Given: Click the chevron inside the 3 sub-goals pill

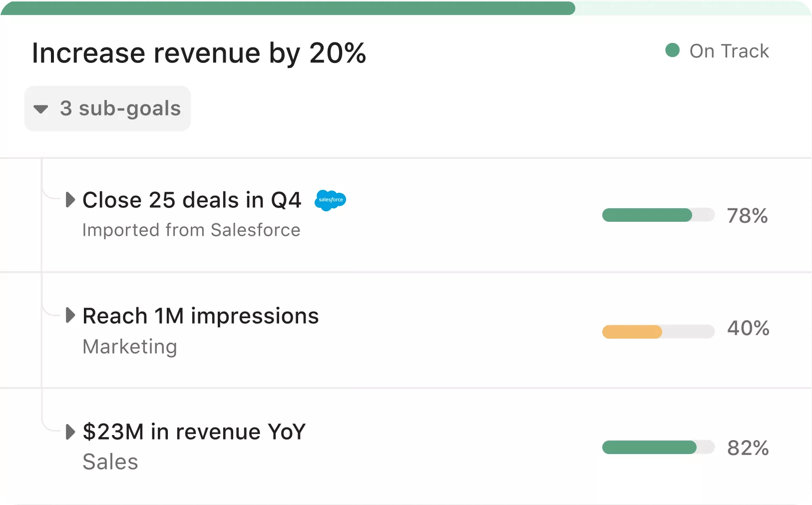Looking at the screenshot, I should [41, 108].
